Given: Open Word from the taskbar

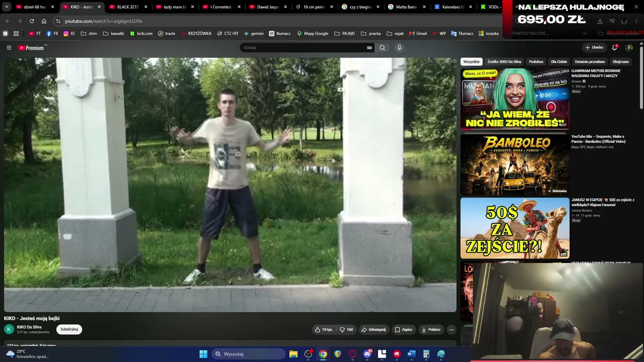Looking at the screenshot, I should point(412,354).
